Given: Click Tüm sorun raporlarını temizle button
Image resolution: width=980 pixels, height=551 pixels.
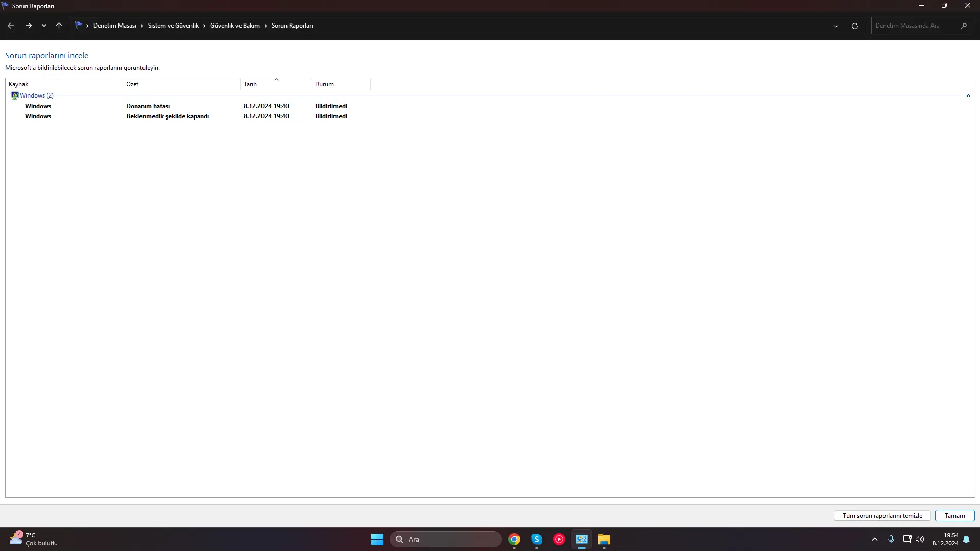Looking at the screenshot, I should [x=882, y=516].
